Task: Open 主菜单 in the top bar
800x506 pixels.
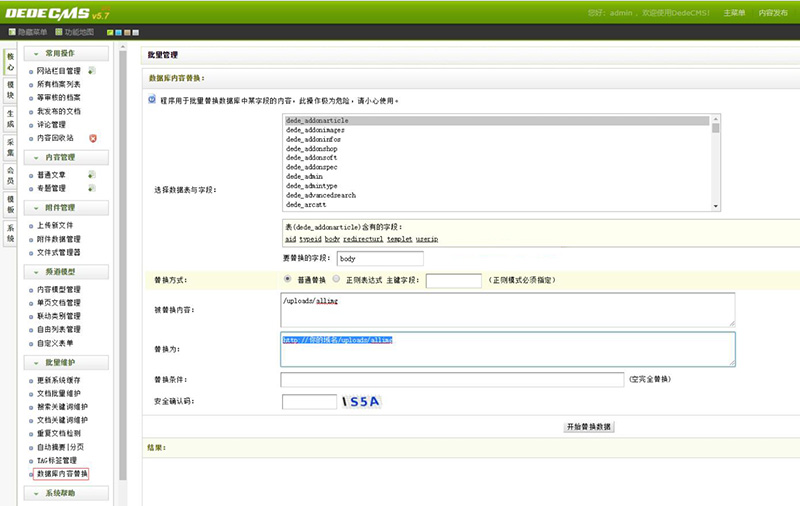Action: pos(734,13)
